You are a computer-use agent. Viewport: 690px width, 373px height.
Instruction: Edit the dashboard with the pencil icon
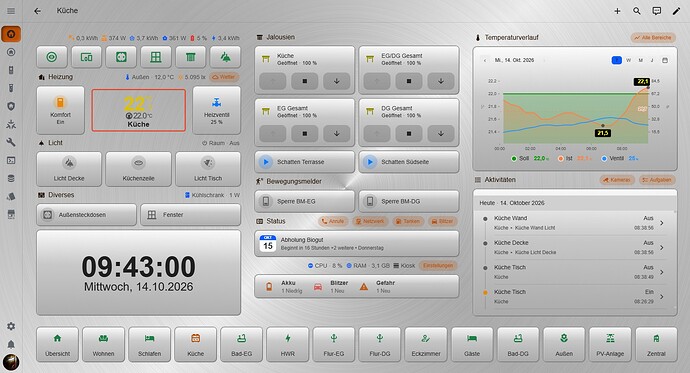676,11
